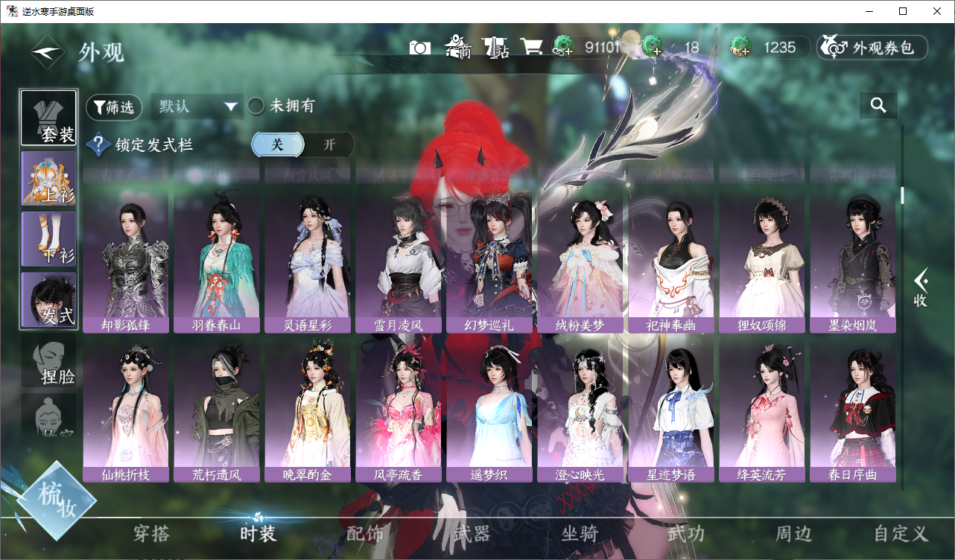955x560 pixels.
Task: Add jade currency next to 91101
Action: tap(562, 48)
